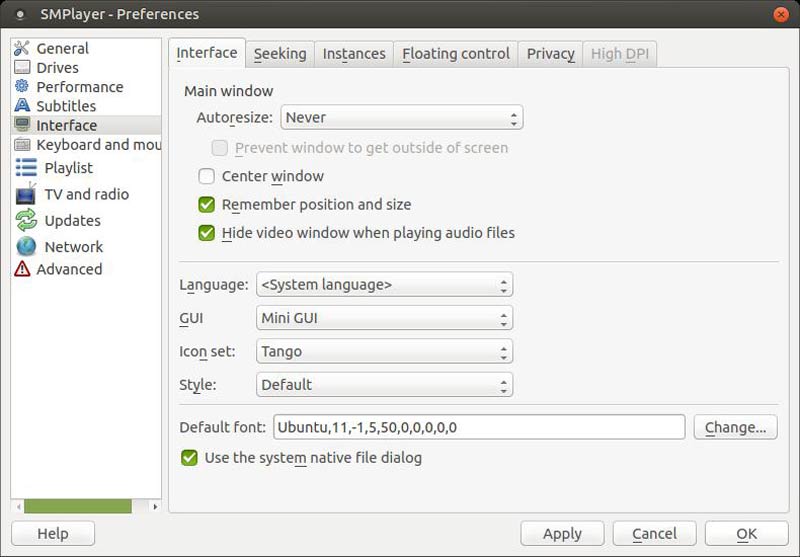Open the Floating control tab
This screenshot has width=800, height=557.
pyautogui.click(x=456, y=54)
